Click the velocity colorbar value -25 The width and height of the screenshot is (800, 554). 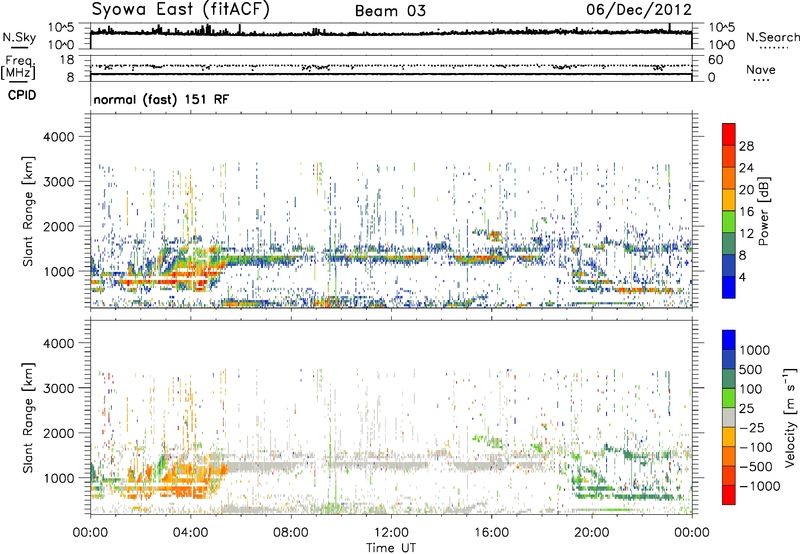[x=752, y=427]
